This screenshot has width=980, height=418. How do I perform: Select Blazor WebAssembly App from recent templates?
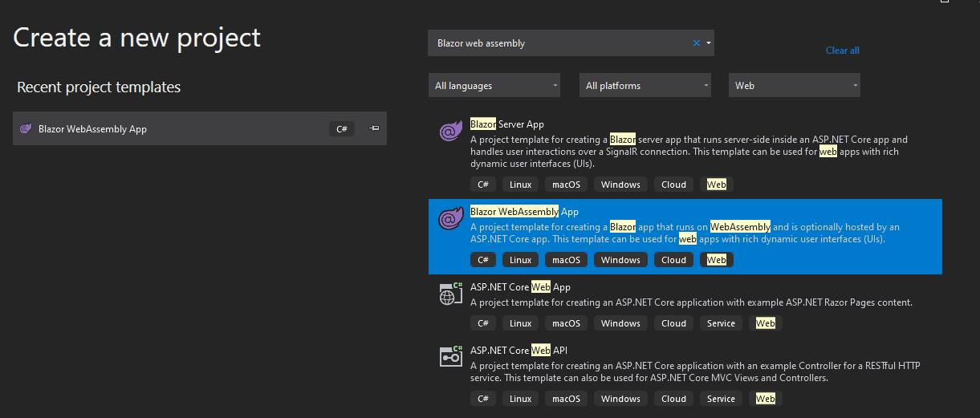pyautogui.click(x=200, y=128)
